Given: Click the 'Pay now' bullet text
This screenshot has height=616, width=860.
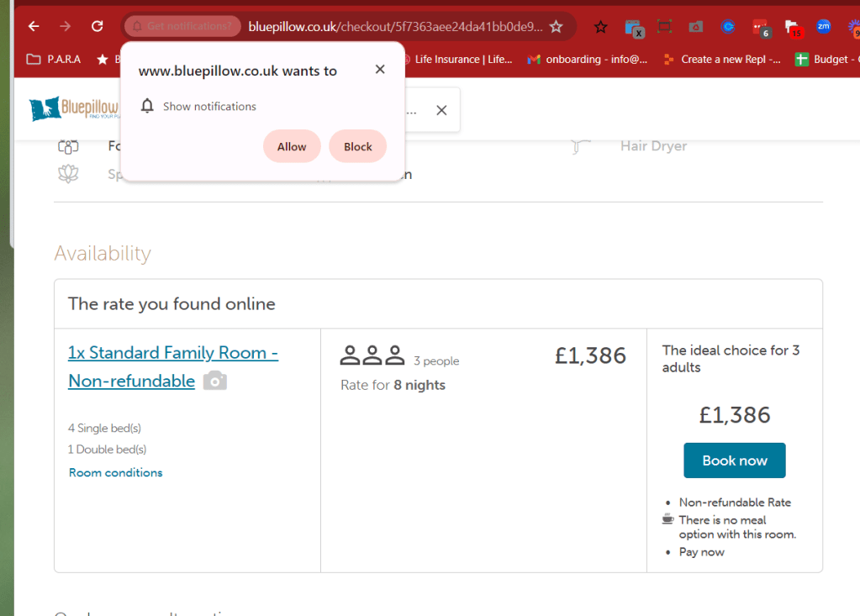Looking at the screenshot, I should point(701,552).
